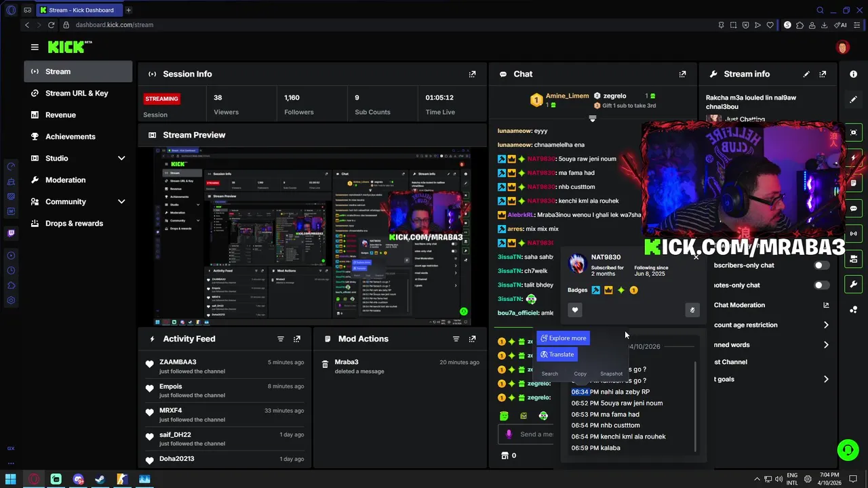Click the user profile avatar top right
The height and width of the screenshot is (488, 868).
(x=843, y=47)
